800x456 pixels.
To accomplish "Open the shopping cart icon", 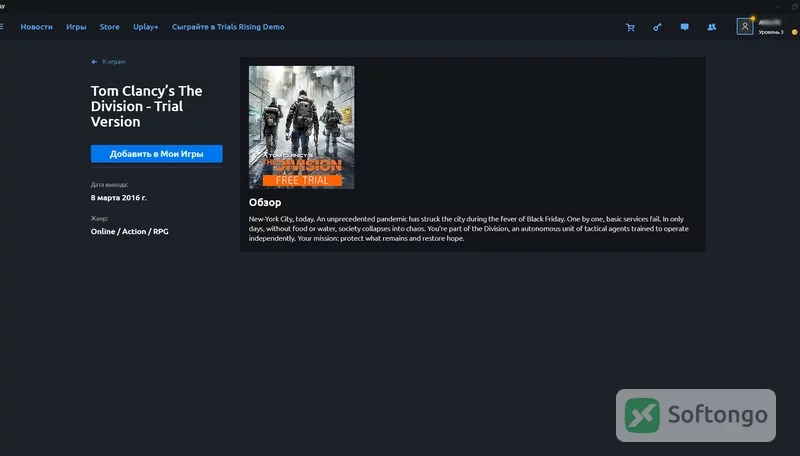I will click(630, 27).
